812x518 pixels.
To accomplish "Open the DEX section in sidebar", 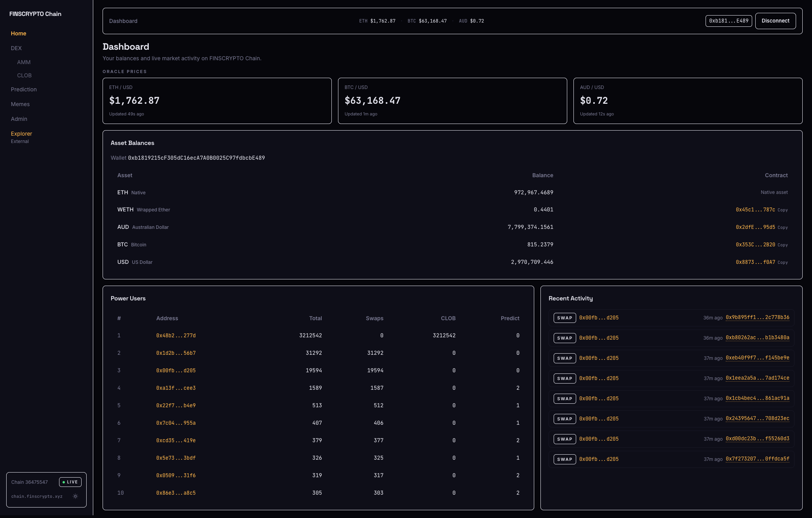I will 16,48.
